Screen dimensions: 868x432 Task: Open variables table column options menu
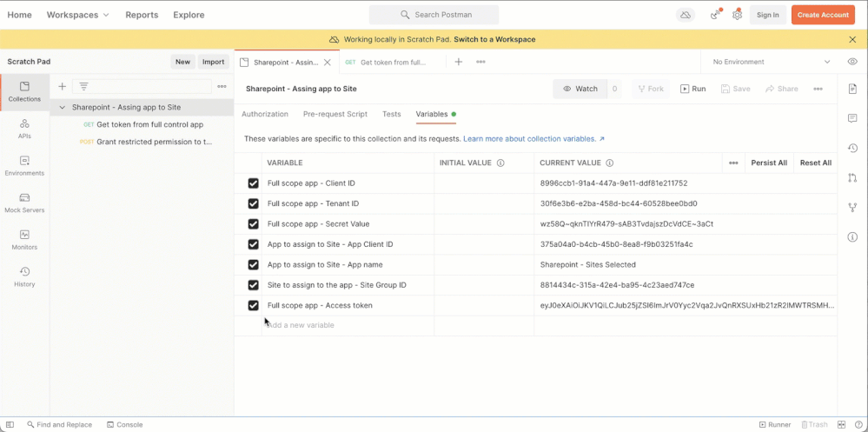733,163
